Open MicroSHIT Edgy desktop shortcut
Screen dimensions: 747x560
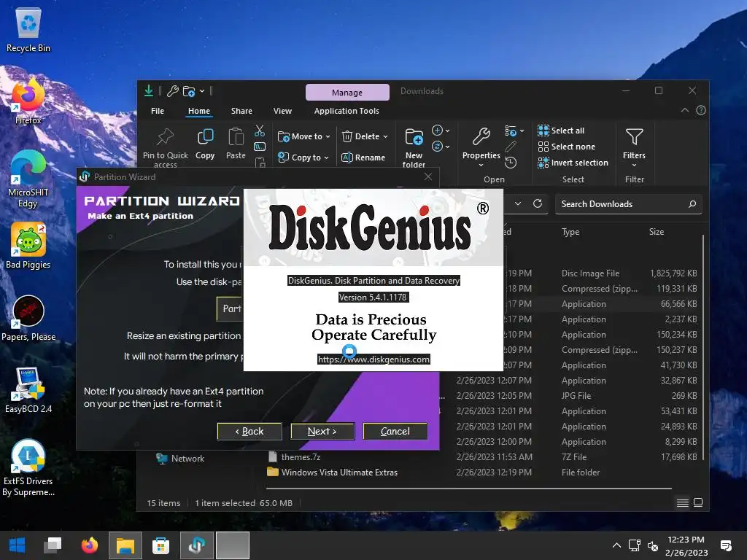click(28, 179)
